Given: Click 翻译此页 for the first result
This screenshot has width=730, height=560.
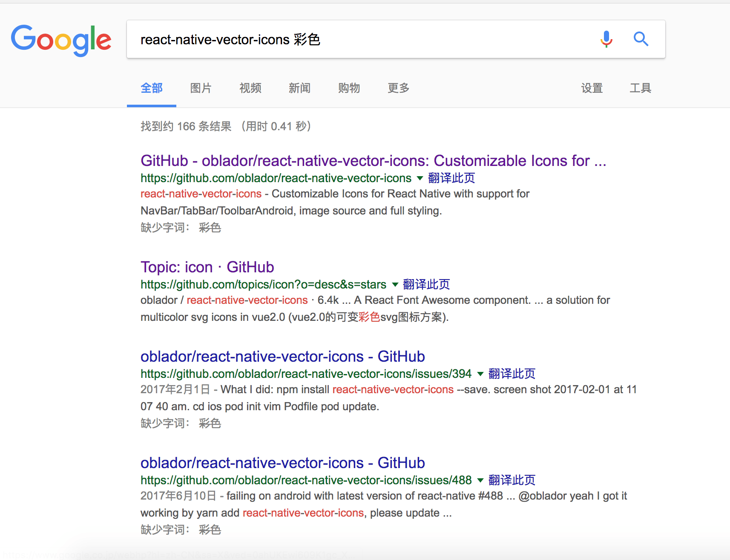Looking at the screenshot, I should (x=451, y=178).
